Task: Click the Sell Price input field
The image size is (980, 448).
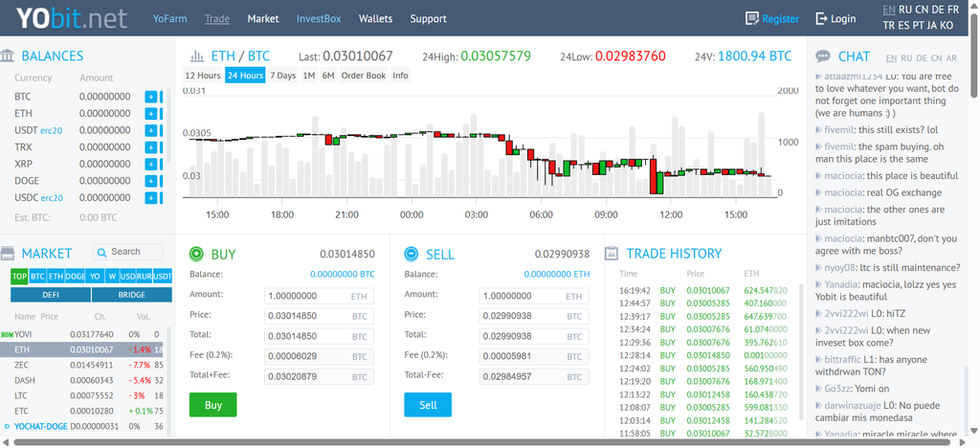Action: click(534, 316)
